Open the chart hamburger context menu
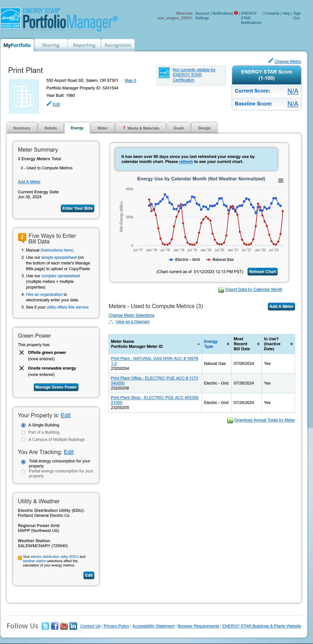The height and width of the screenshot is (644, 313). coord(281,181)
